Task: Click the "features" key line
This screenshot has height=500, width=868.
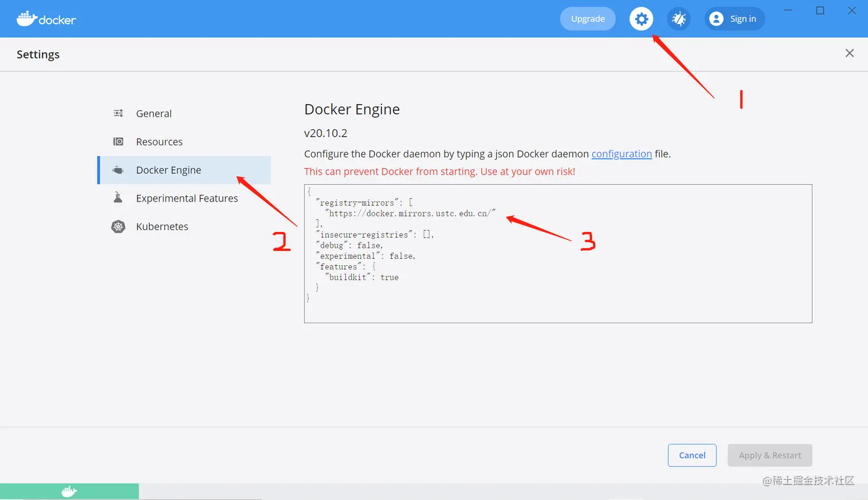Action: click(346, 266)
